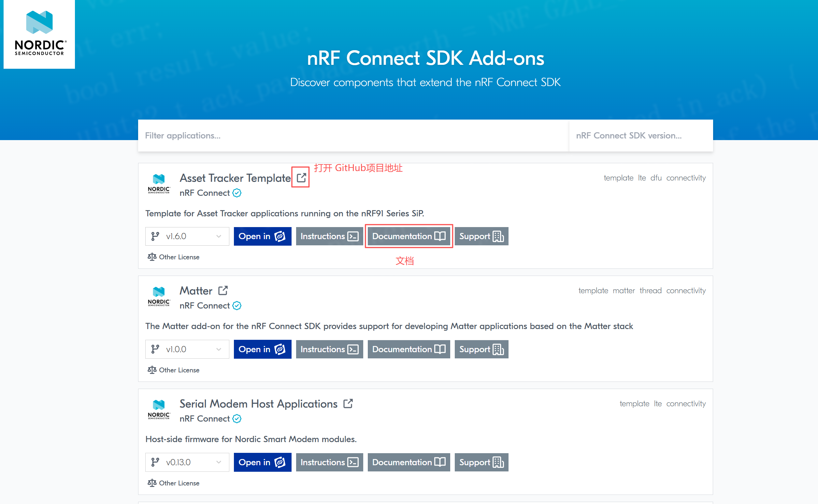Select the dfu tag on Asset Tracker
The width and height of the screenshot is (818, 504).
tap(656, 178)
